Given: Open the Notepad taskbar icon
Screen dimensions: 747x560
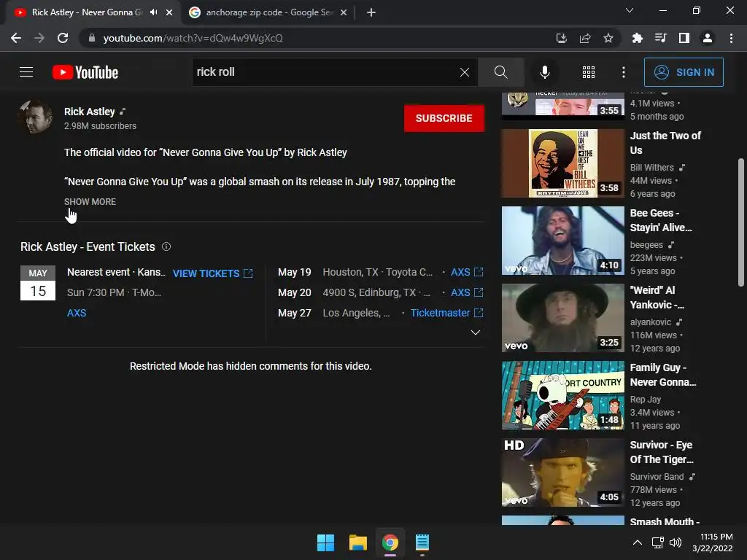Looking at the screenshot, I should pyautogui.click(x=422, y=542).
